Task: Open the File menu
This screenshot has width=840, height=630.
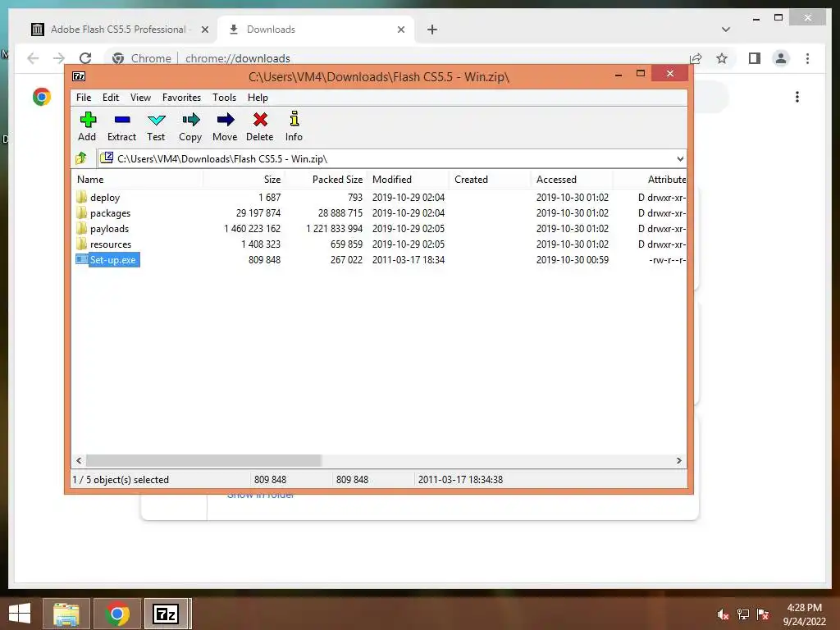Action: pyautogui.click(x=84, y=98)
